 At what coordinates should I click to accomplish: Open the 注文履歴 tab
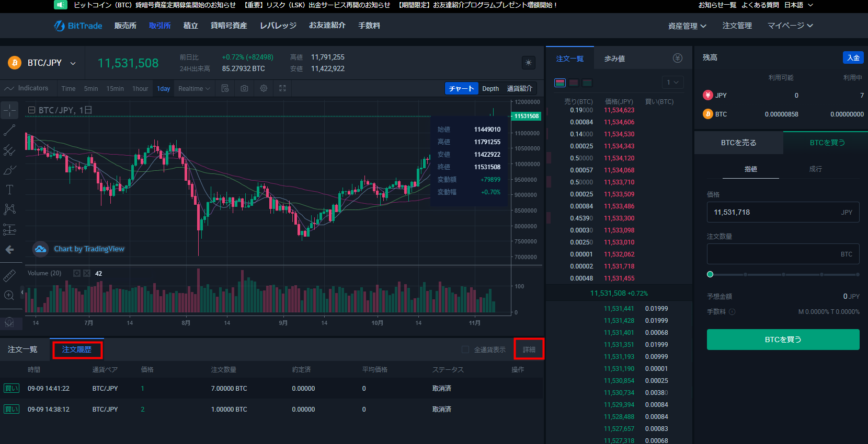tap(77, 349)
